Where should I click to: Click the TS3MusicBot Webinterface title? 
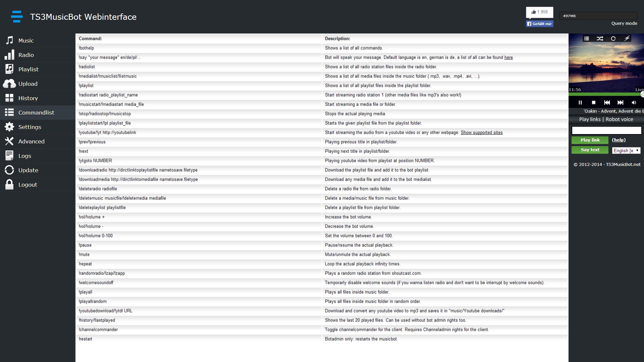pos(83,17)
